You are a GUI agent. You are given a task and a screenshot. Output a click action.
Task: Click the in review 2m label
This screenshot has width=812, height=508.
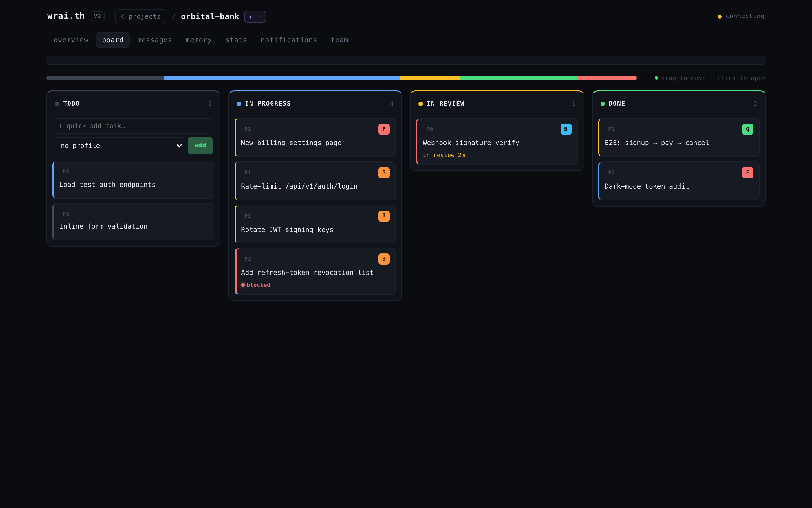(444, 155)
